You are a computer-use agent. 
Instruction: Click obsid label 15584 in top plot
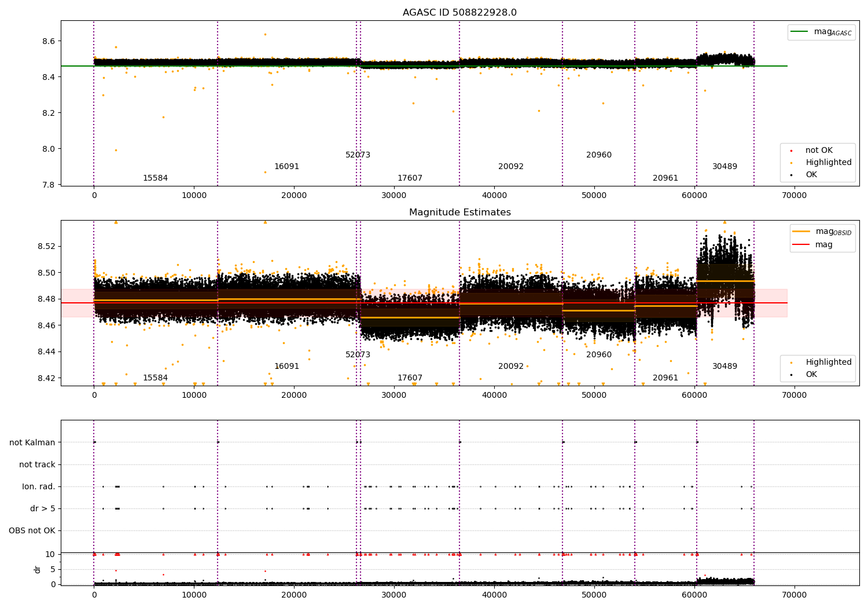(x=155, y=178)
